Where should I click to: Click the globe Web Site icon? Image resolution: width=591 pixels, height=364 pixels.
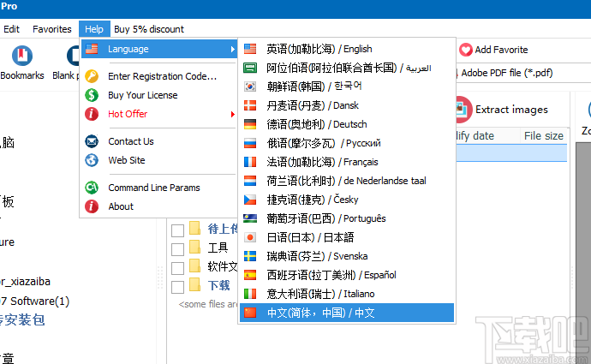[x=92, y=160]
